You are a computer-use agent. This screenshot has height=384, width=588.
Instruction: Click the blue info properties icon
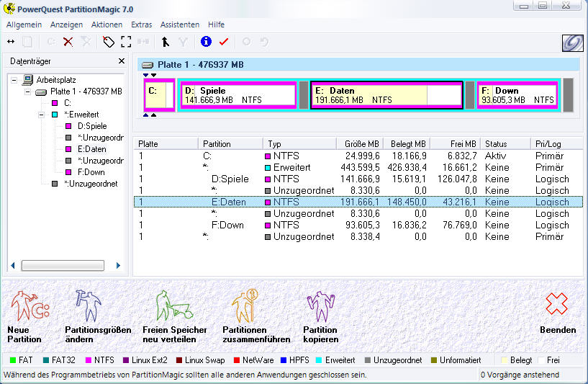(206, 41)
